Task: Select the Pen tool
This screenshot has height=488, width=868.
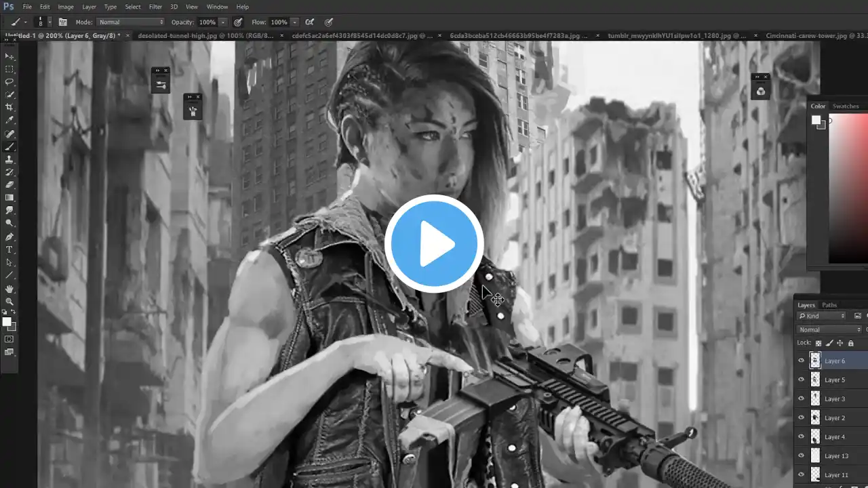Action: (9, 237)
